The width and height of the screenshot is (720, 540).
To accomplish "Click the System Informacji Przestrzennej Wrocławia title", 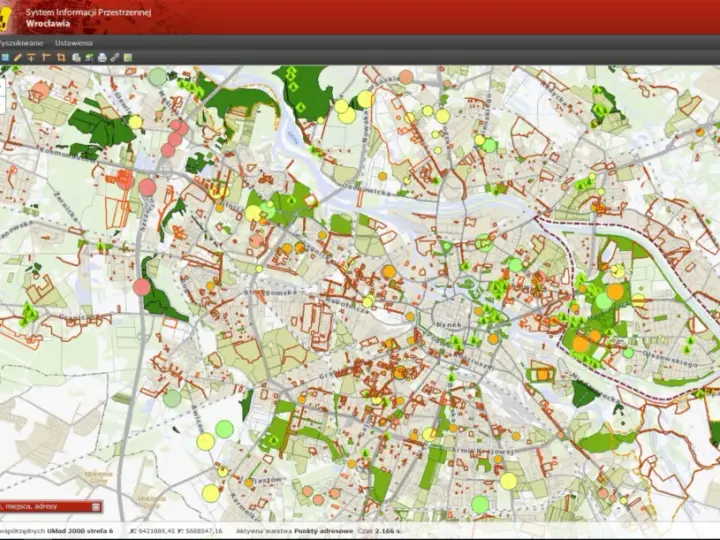I will tap(88, 18).
